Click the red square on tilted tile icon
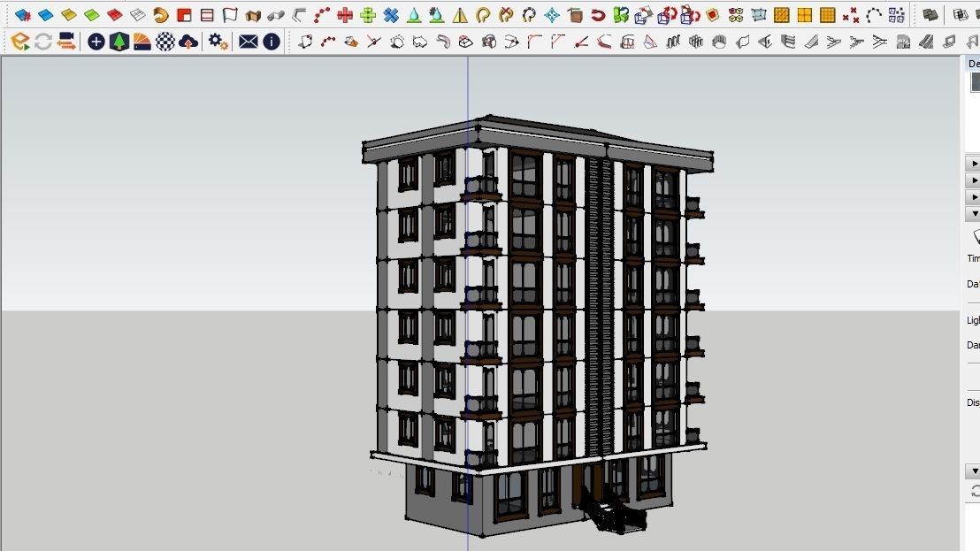Image resolution: width=980 pixels, height=551 pixels. click(713, 14)
